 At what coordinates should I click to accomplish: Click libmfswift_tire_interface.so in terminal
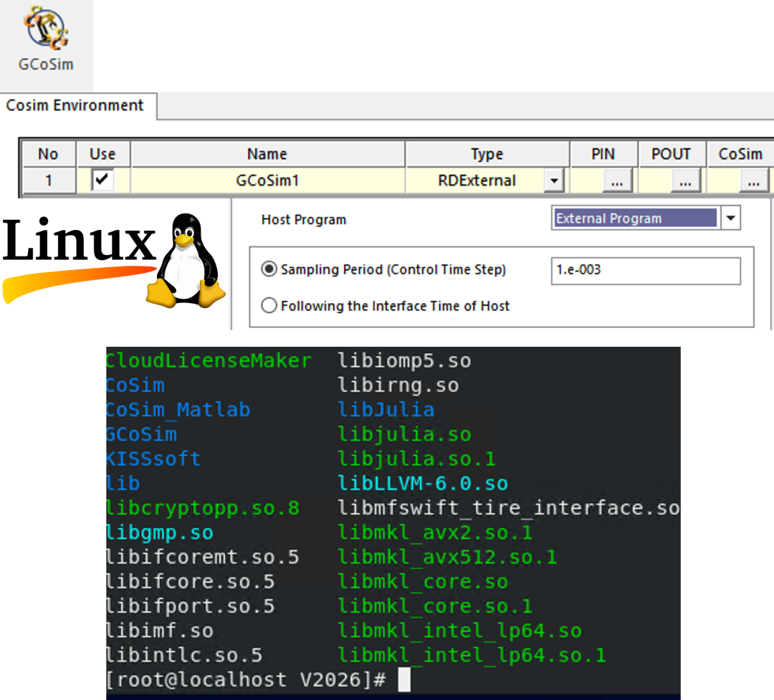click(x=508, y=508)
